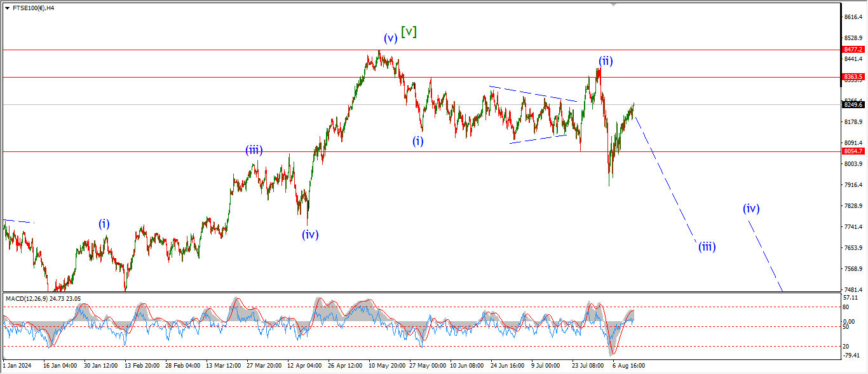
Task: Select the lower dashed triangle trendline
Action: (538, 139)
